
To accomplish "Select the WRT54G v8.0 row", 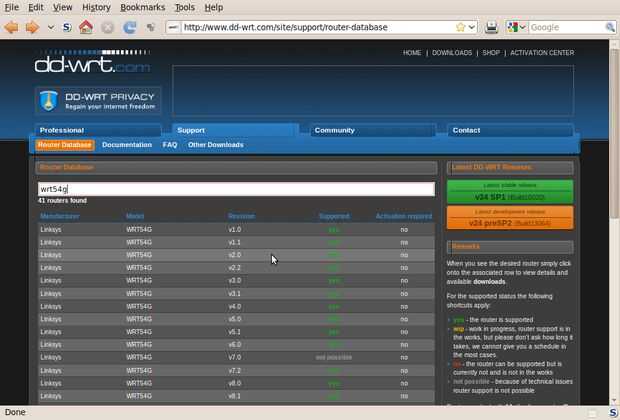I will pos(236,383).
